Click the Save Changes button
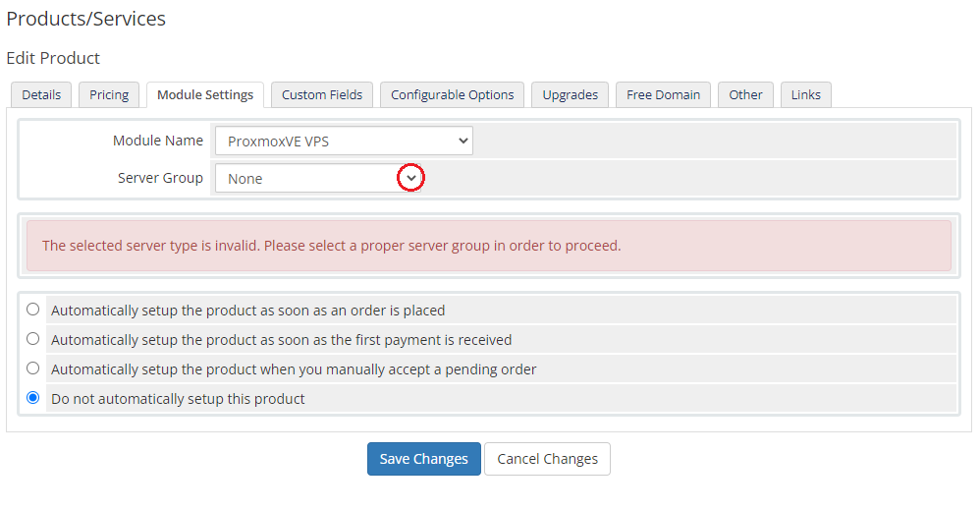 click(x=424, y=459)
